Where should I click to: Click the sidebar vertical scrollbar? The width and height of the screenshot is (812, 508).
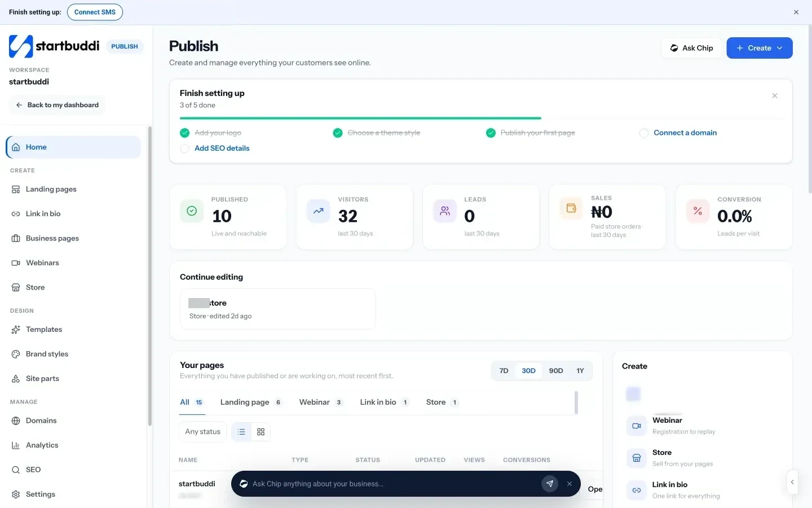(149, 277)
